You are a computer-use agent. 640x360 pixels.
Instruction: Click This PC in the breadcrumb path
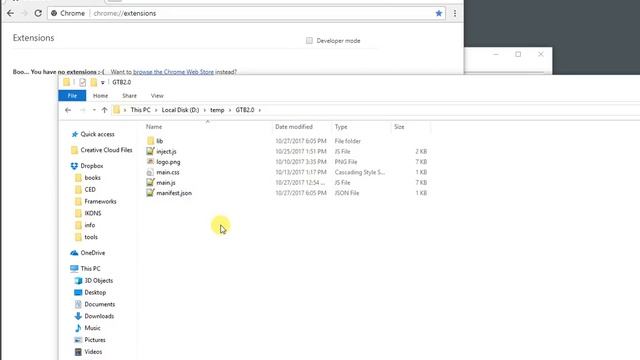140,110
